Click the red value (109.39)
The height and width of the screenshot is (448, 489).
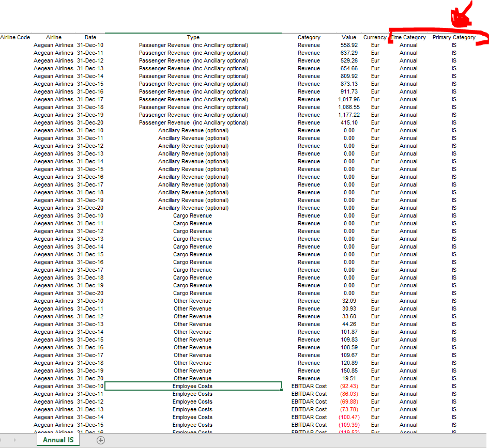pos(349,425)
